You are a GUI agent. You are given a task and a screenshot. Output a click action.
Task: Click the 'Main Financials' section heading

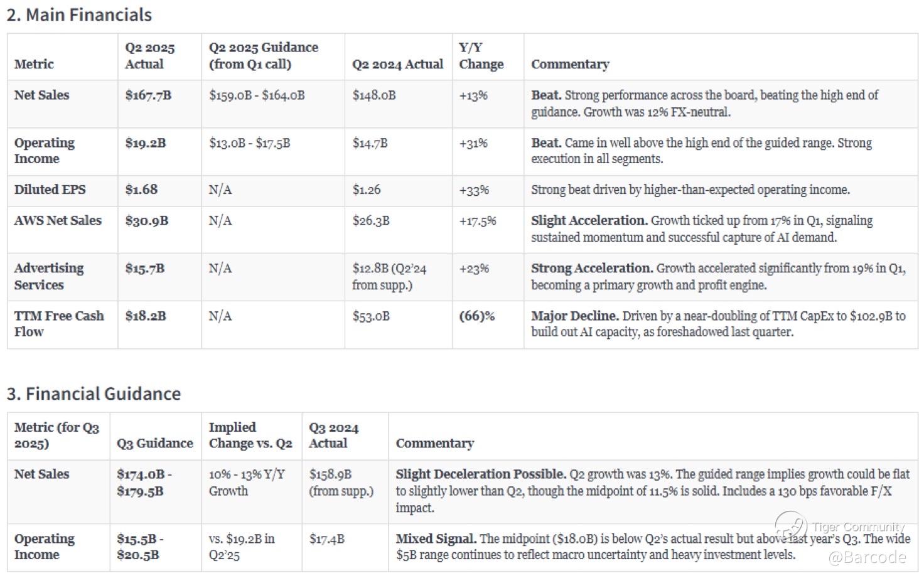point(79,15)
